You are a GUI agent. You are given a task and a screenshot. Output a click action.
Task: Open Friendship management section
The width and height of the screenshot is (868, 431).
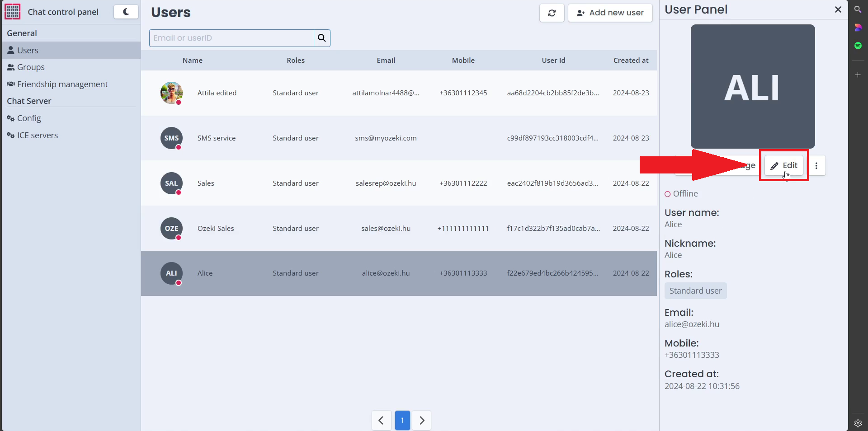tap(62, 84)
